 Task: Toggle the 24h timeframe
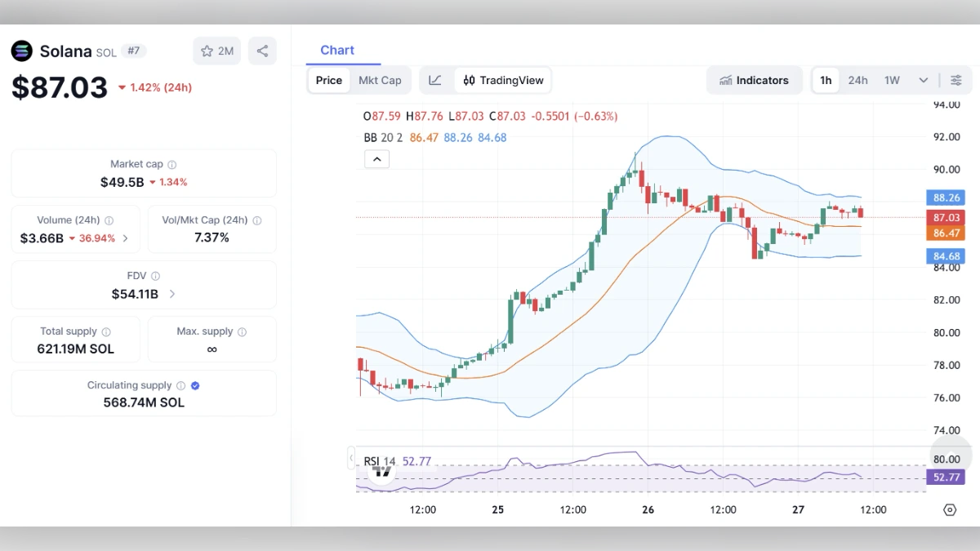coord(857,80)
